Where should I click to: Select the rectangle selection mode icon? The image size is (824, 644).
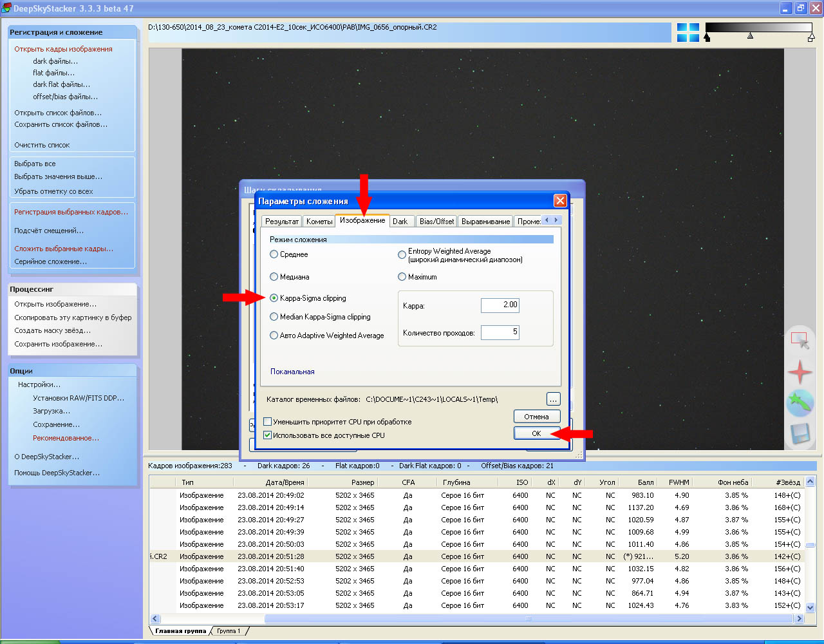pyautogui.click(x=800, y=340)
